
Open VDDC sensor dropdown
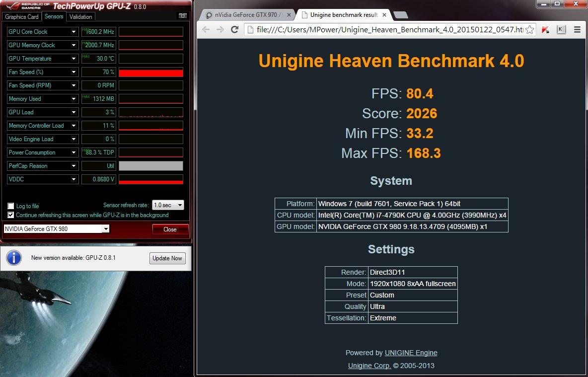point(74,179)
